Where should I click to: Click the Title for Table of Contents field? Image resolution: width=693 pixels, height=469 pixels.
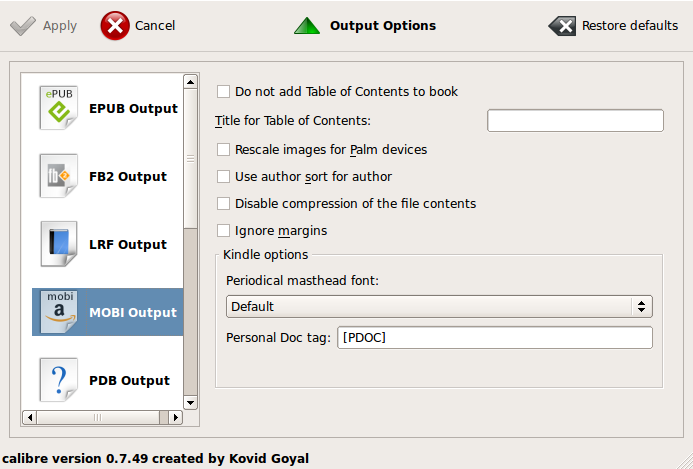(575, 121)
